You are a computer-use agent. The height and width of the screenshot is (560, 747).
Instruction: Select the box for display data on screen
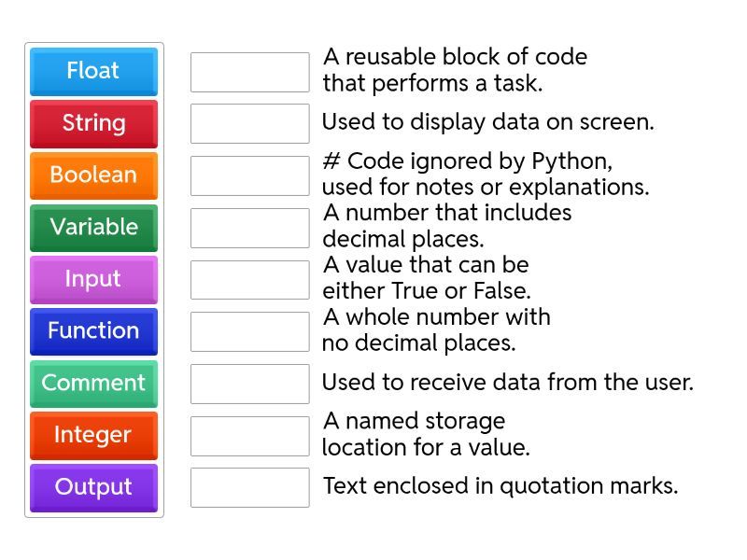pos(249,123)
